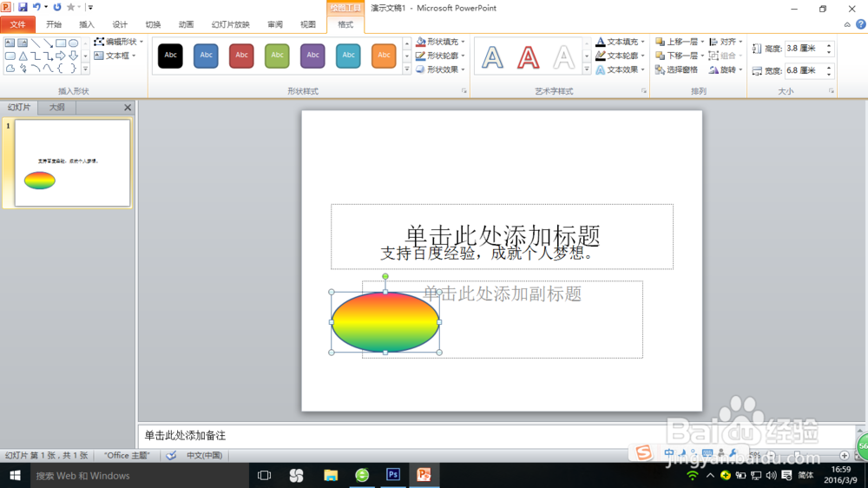Open the Undo history dropdown arrow
This screenshot has width=868, height=488.
pyautogui.click(x=46, y=7)
